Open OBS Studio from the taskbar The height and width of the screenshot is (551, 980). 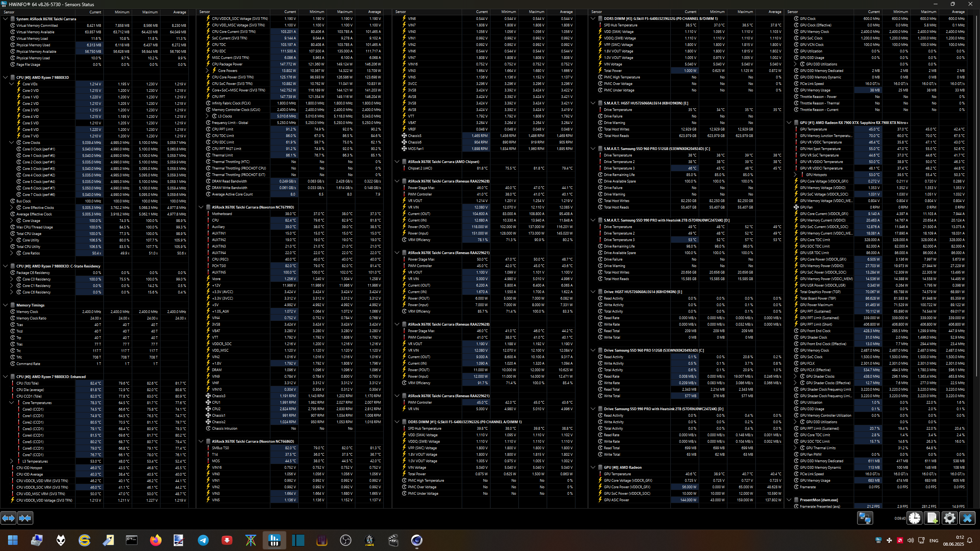(x=345, y=540)
